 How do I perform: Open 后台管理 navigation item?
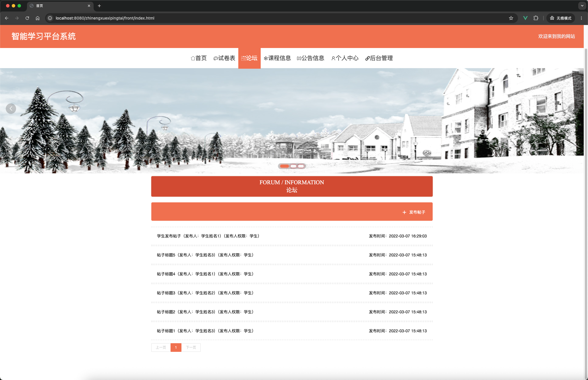tap(379, 58)
